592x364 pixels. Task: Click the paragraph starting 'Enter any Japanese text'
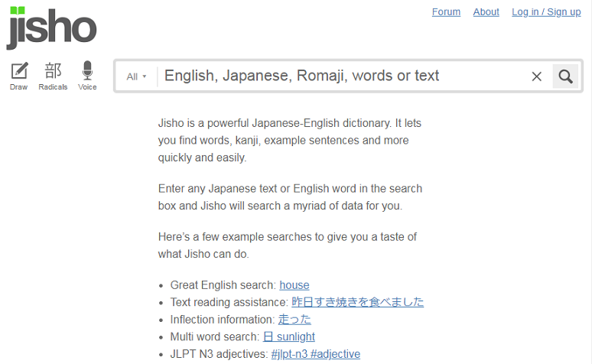pyautogui.click(x=290, y=197)
